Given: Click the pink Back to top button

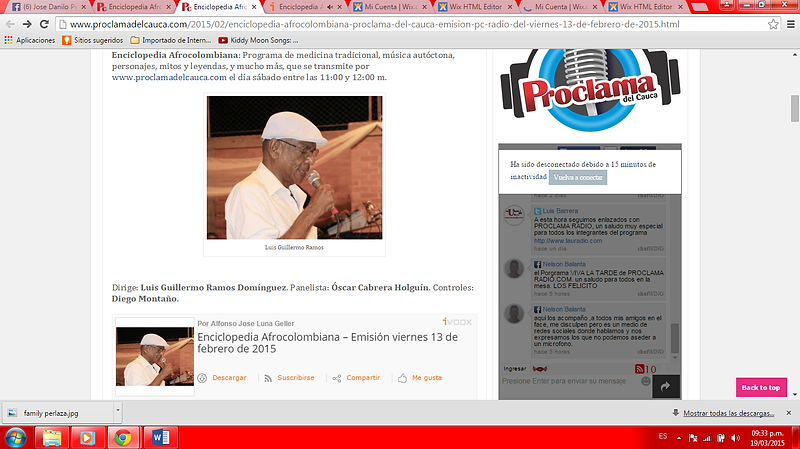Looking at the screenshot, I should (761, 387).
